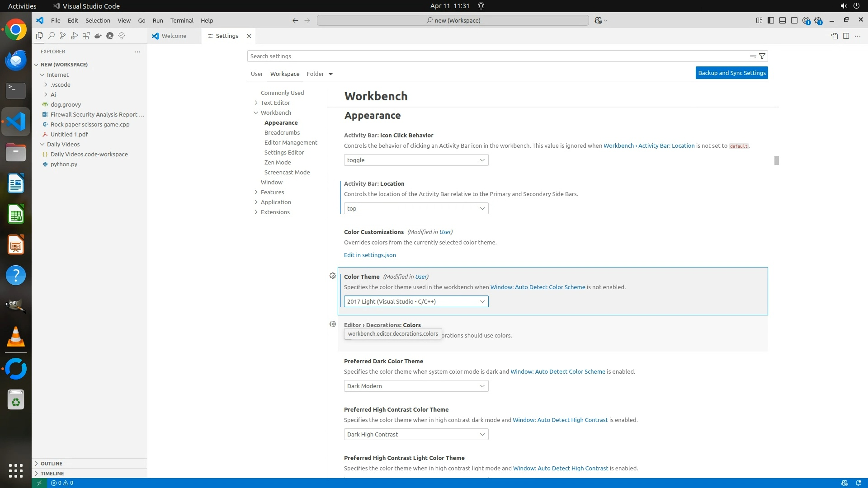Click Backup and Sync Settings button
The image size is (868, 488).
(x=731, y=73)
